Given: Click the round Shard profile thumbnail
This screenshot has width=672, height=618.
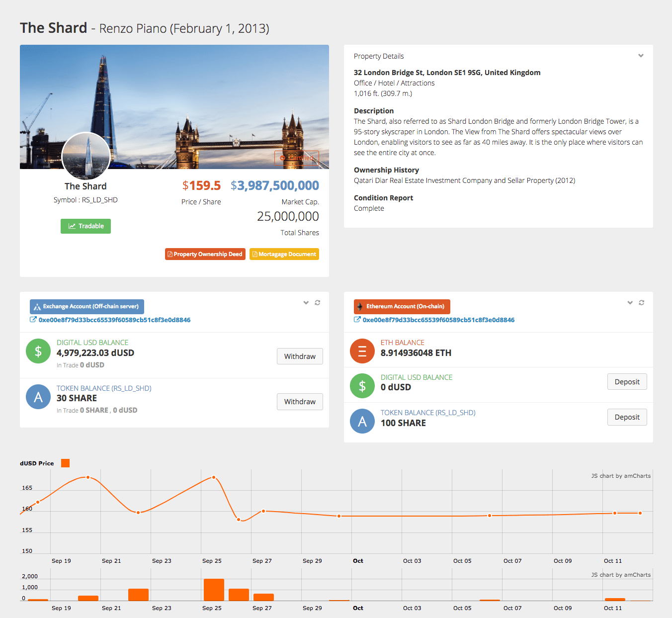Looking at the screenshot, I should pyautogui.click(x=85, y=156).
